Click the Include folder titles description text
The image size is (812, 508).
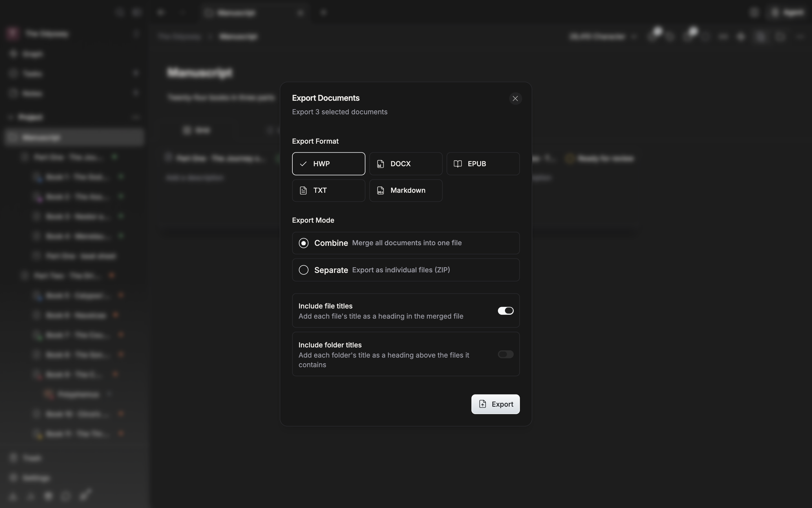(x=384, y=360)
